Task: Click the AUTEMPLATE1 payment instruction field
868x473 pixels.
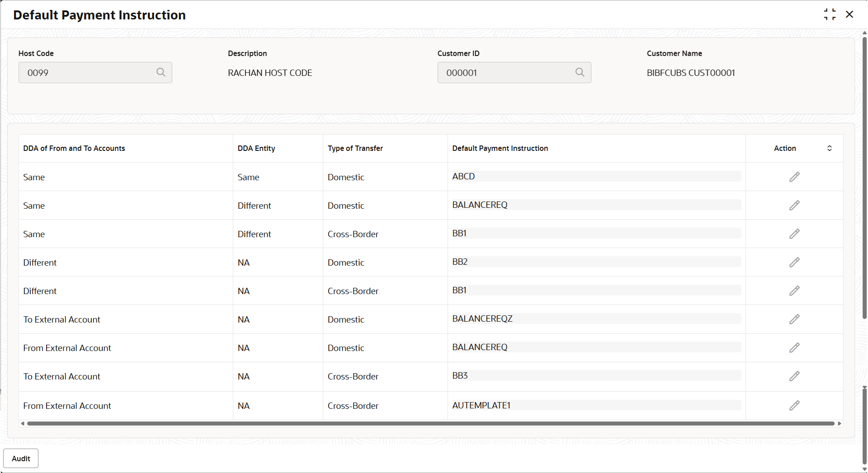Action: point(596,405)
